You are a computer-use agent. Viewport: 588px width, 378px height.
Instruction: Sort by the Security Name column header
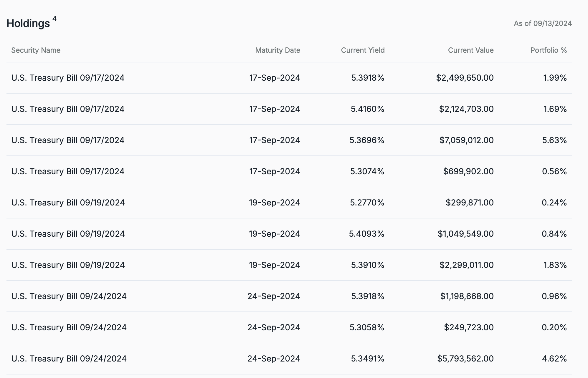click(x=36, y=50)
